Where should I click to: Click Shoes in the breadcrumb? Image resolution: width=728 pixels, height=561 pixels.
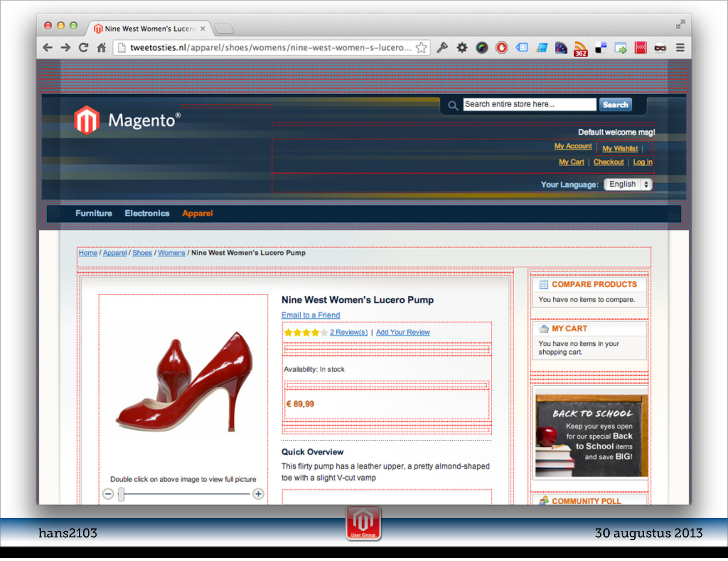(x=142, y=253)
